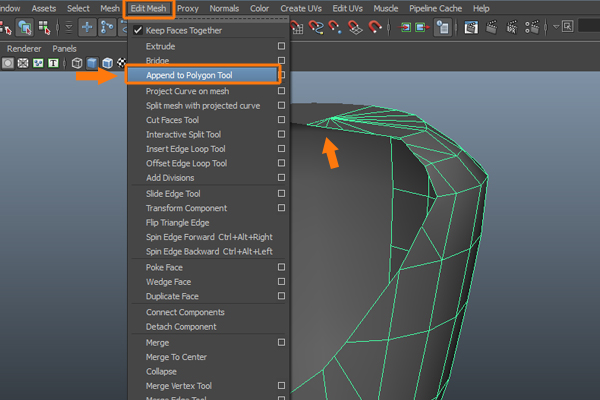Select the smooth shade all cube icon
This screenshot has height=400, width=600.
92,63
